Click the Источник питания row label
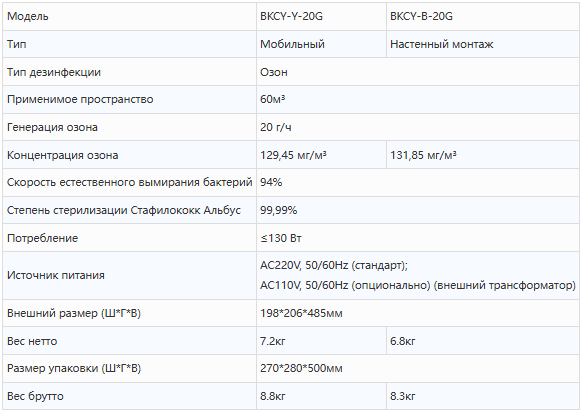The width and height of the screenshot is (583, 412). [x=56, y=276]
